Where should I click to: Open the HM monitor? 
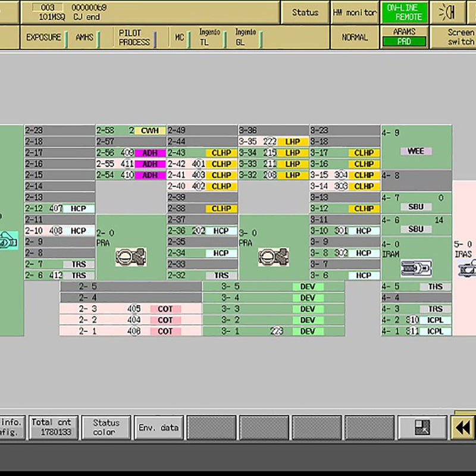pos(355,12)
